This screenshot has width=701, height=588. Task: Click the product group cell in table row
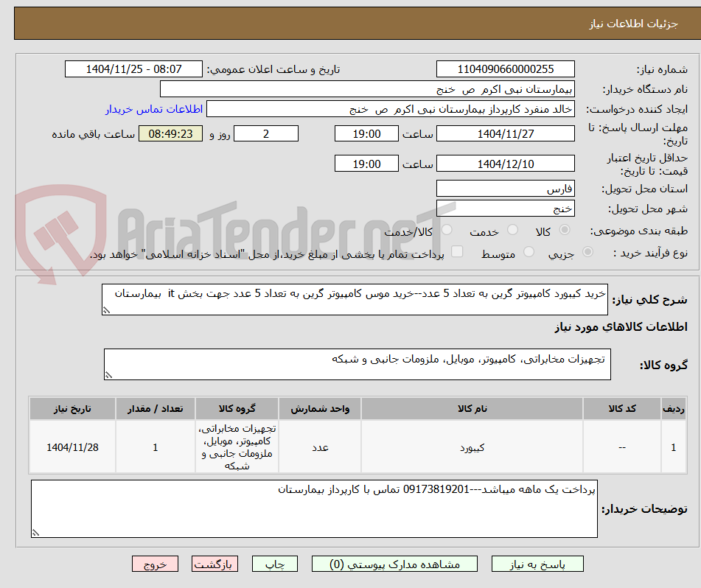(x=237, y=447)
